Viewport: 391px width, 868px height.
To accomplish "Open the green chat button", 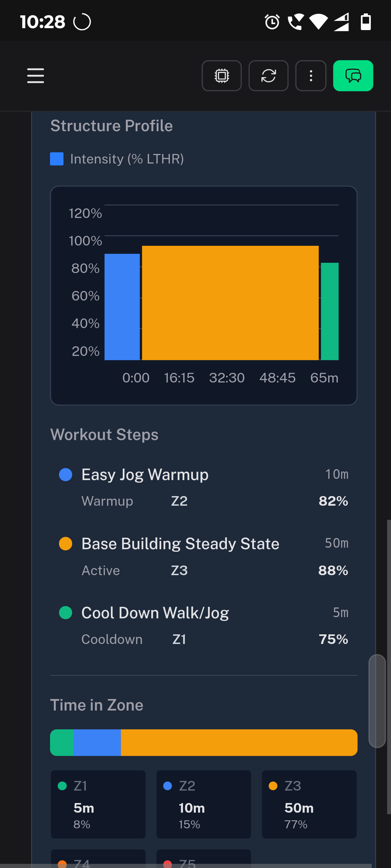I will pos(353,76).
